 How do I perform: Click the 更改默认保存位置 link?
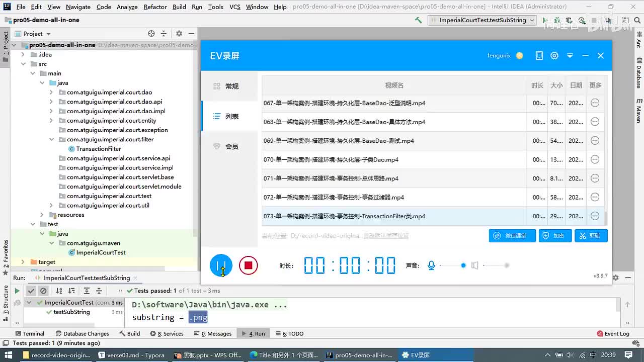tap(386, 236)
